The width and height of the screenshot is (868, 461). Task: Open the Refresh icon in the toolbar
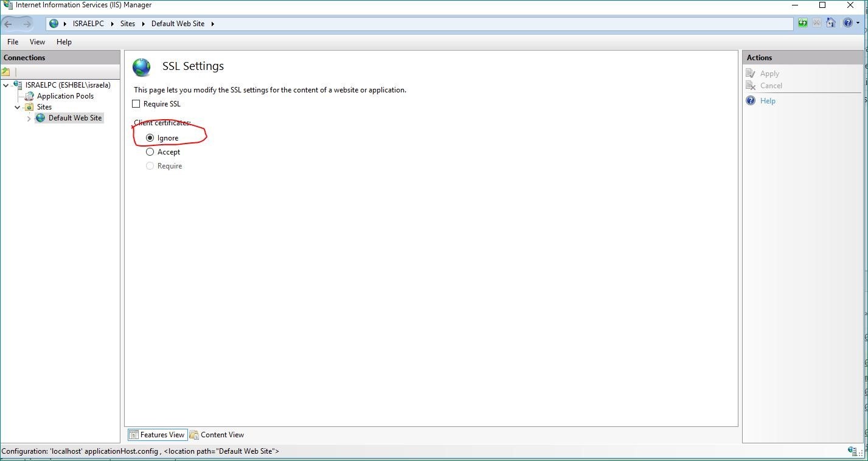(802, 23)
